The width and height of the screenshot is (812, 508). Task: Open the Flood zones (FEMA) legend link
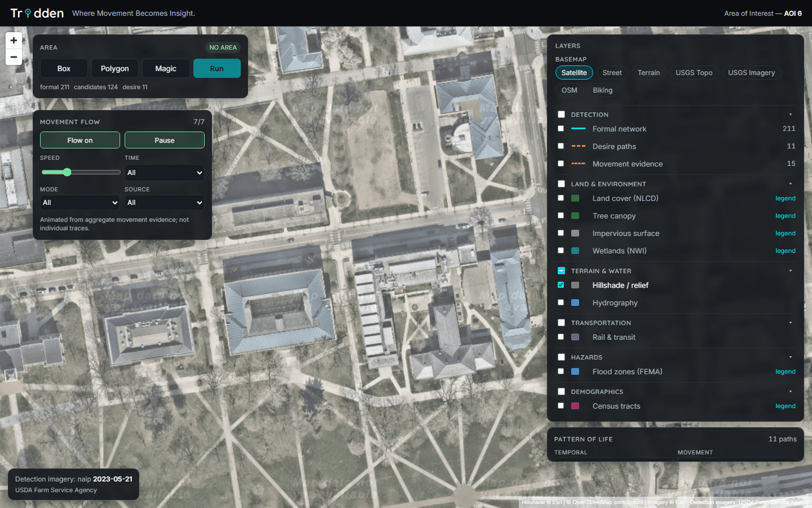pyautogui.click(x=785, y=371)
